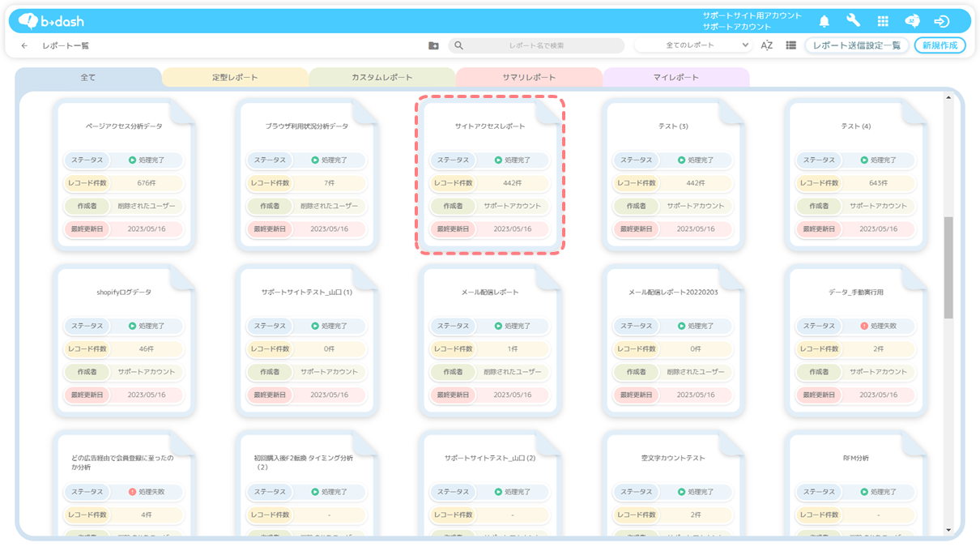Open the apps grid menu
The height and width of the screenshot is (551, 980).
pyautogui.click(x=883, y=21)
